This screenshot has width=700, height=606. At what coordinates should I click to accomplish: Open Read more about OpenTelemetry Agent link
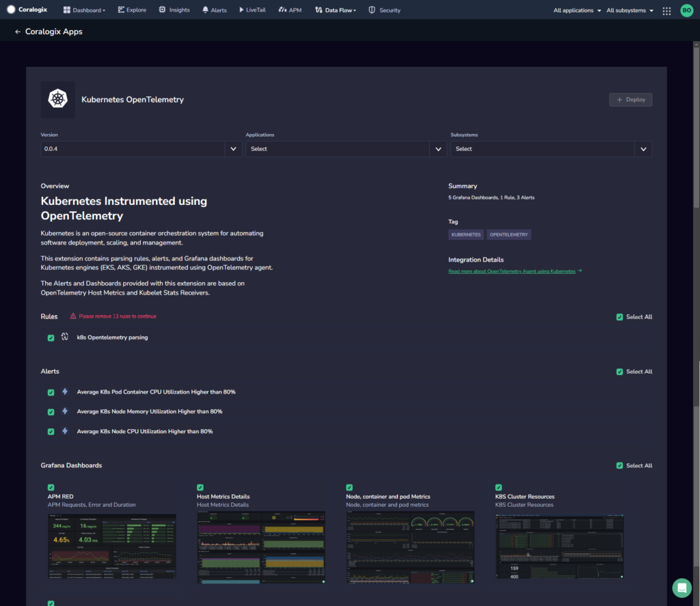click(511, 271)
